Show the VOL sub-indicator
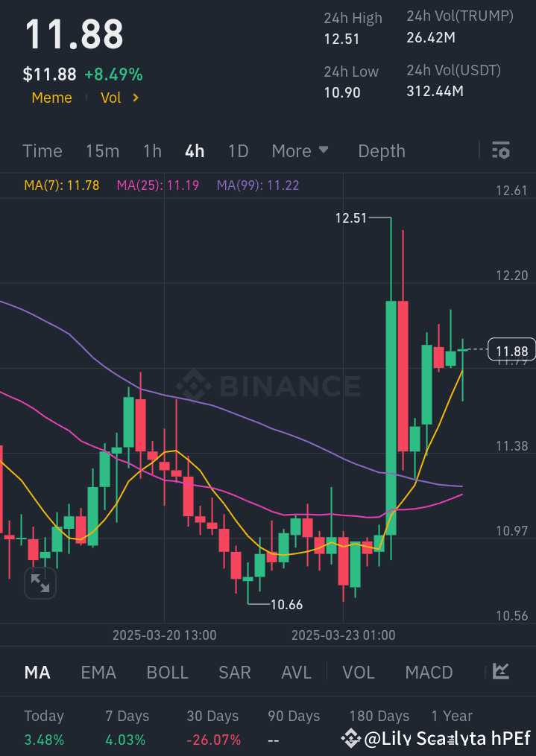536x756 pixels. tap(359, 673)
